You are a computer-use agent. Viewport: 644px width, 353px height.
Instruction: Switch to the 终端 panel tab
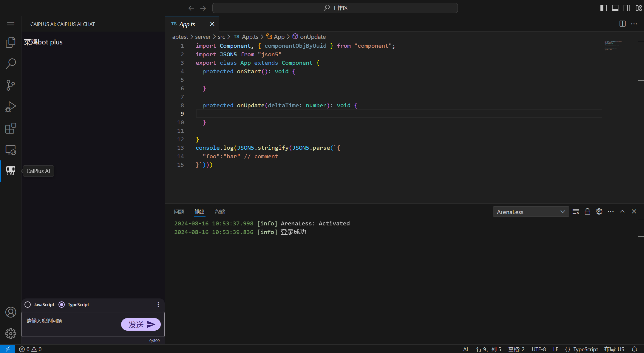(220, 212)
